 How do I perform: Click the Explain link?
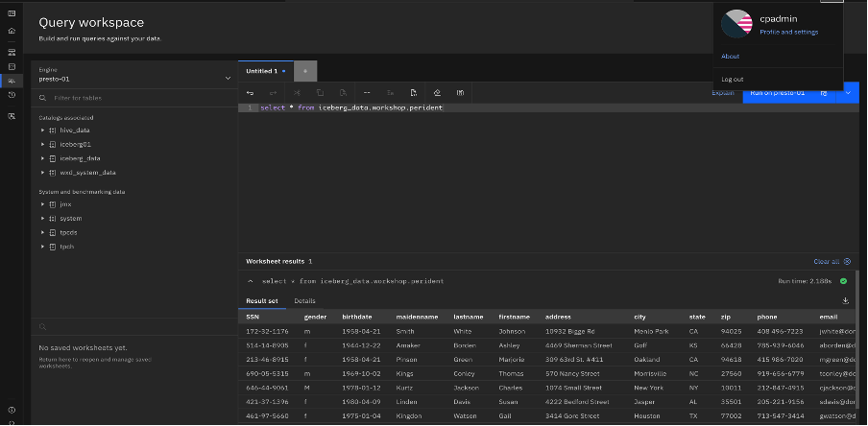click(722, 93)
